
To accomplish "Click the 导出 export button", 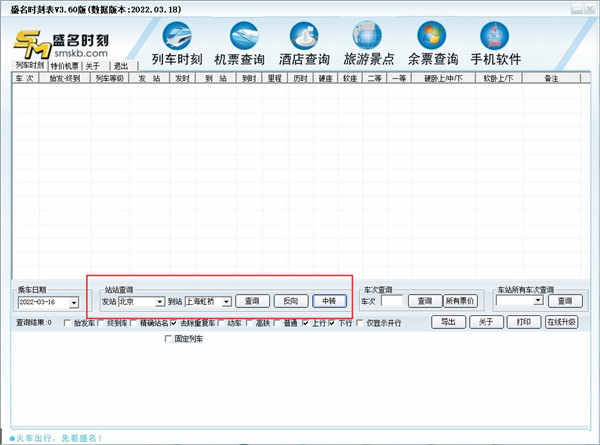I will [448, 322].
